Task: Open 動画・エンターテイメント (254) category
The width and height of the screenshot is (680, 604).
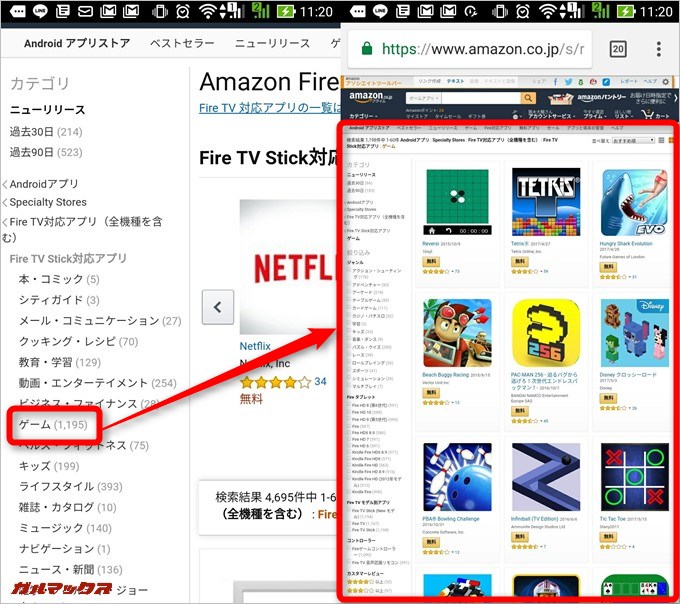Action: point(98,383)
